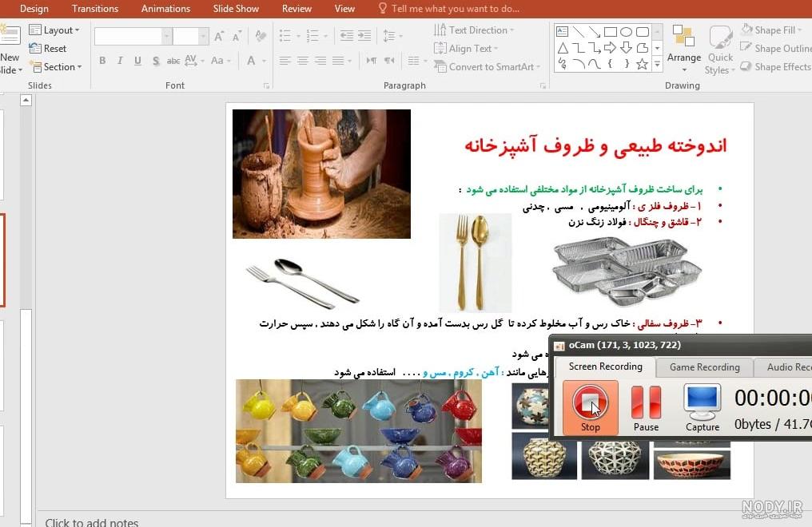Open the Arrange menu
812x527 pixels.
coord(684,49)
